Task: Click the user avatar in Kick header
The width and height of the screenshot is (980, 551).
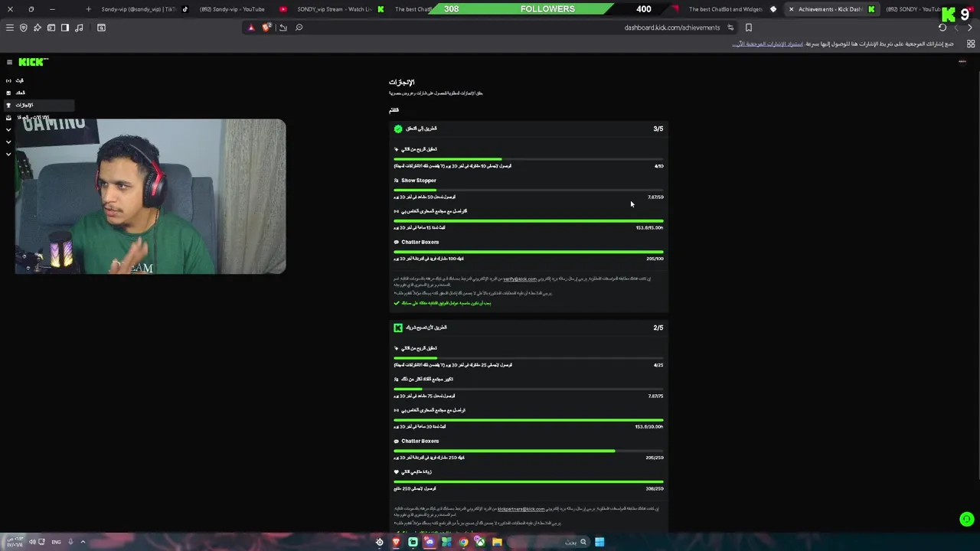Action: 962,62
